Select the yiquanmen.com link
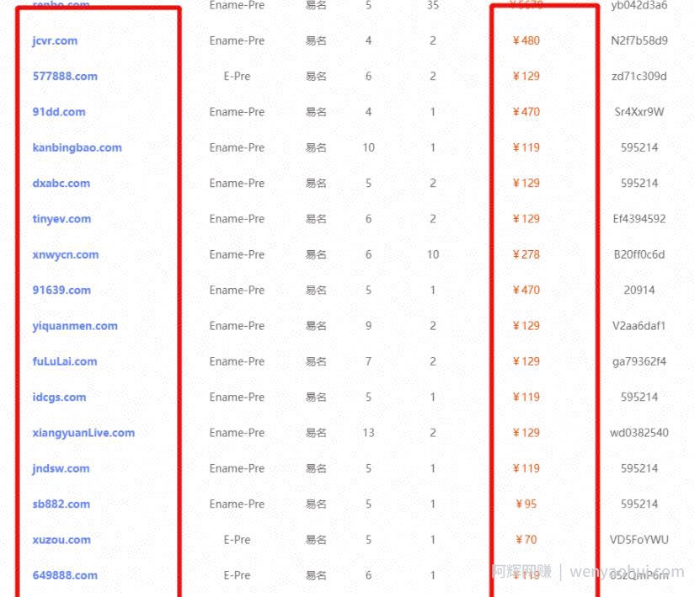 75,326
